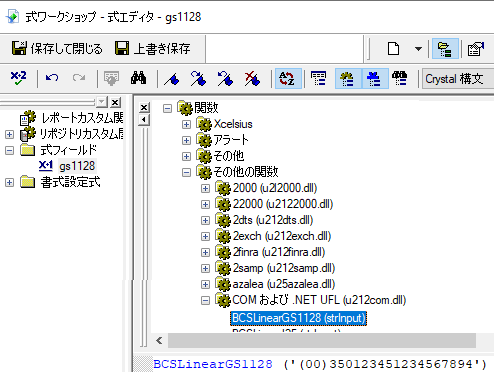Expand 2finra (u2l2finra.dll) node
The width and height of the screenshot is (494, 378).
[205, 252]
